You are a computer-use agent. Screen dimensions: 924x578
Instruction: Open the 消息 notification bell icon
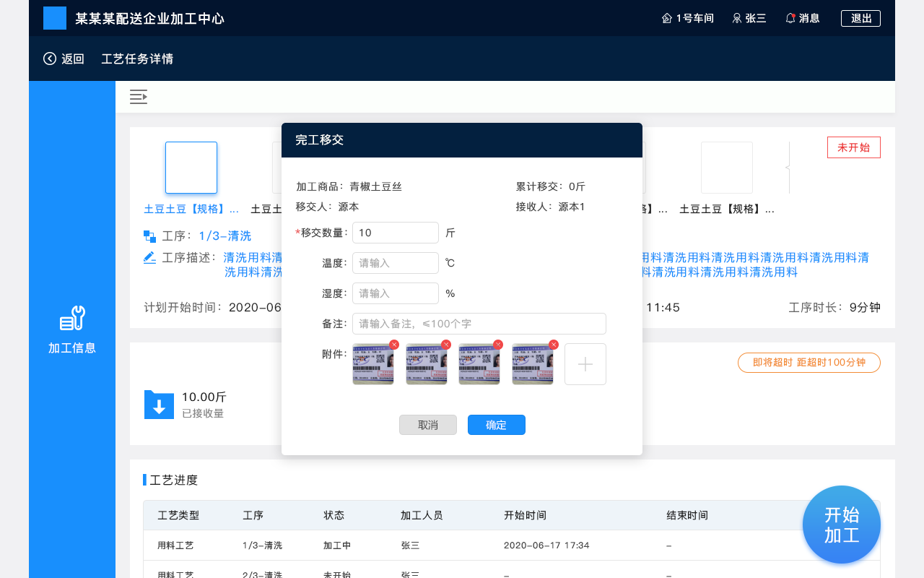(789, 18)
